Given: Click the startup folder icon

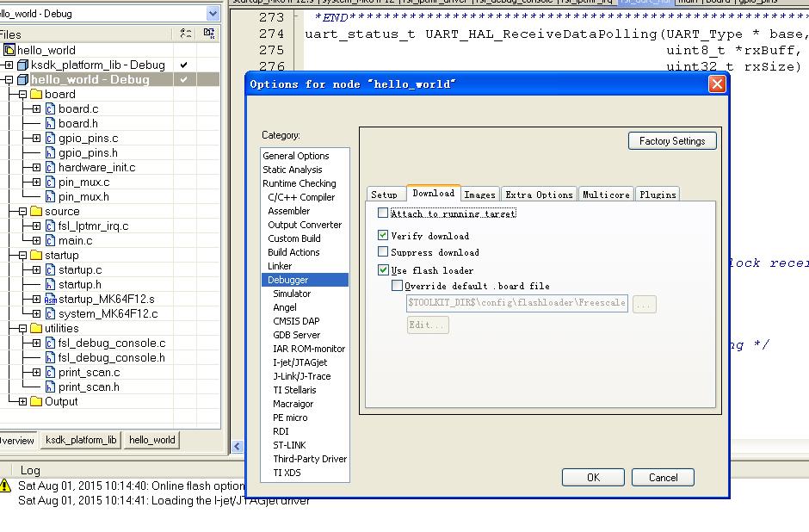Looking at the screenshot, I should pyautogui.click(x=36, y=256).
